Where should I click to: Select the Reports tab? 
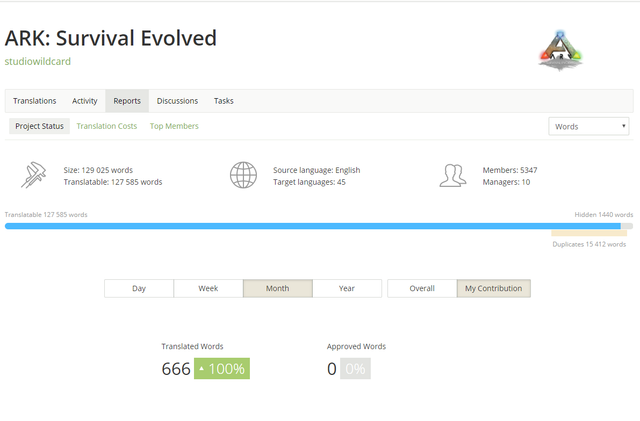[x=127, y=101]
